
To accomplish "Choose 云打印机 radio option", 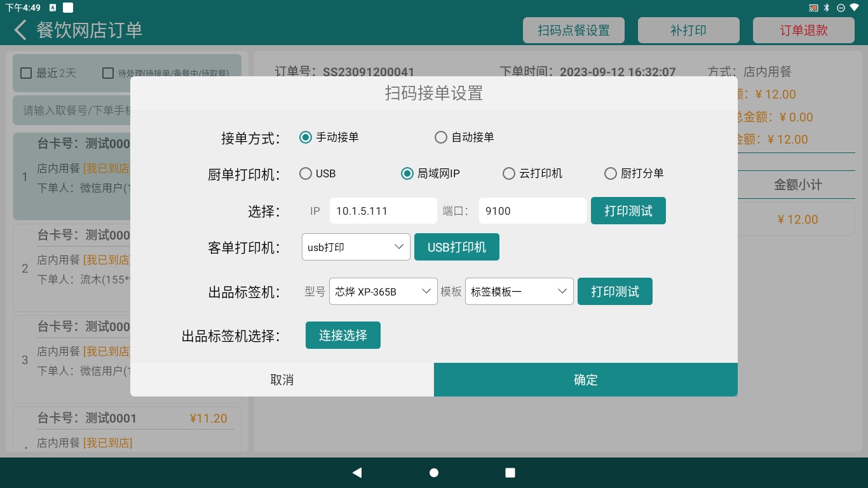I will point(509,173).
